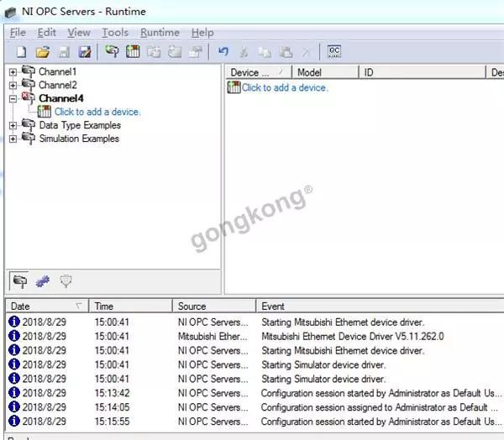Select Channel1 in the tree
The height and width of the screenshot is (440, 504).
coord(57,71)
